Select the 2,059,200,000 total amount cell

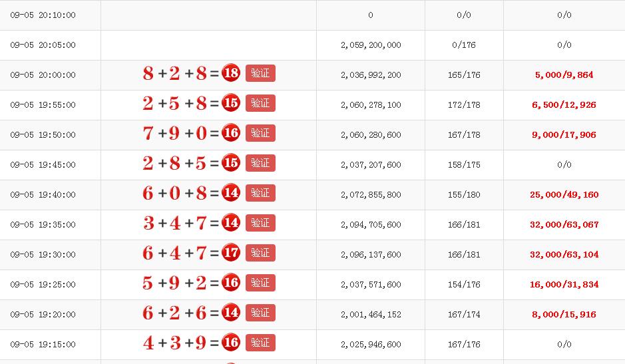tap(371, 45)
